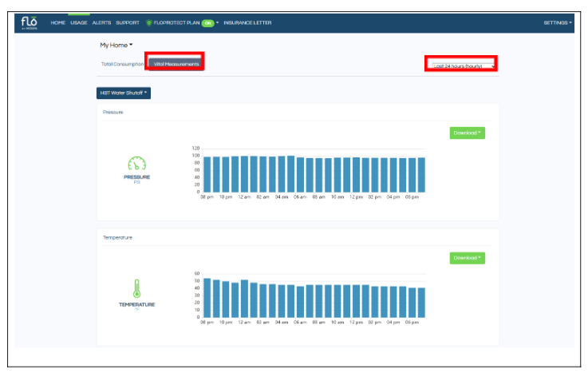Expand the FloProtect Plan caret menu
Screen dimensions: 588x373
pos(218,23)
